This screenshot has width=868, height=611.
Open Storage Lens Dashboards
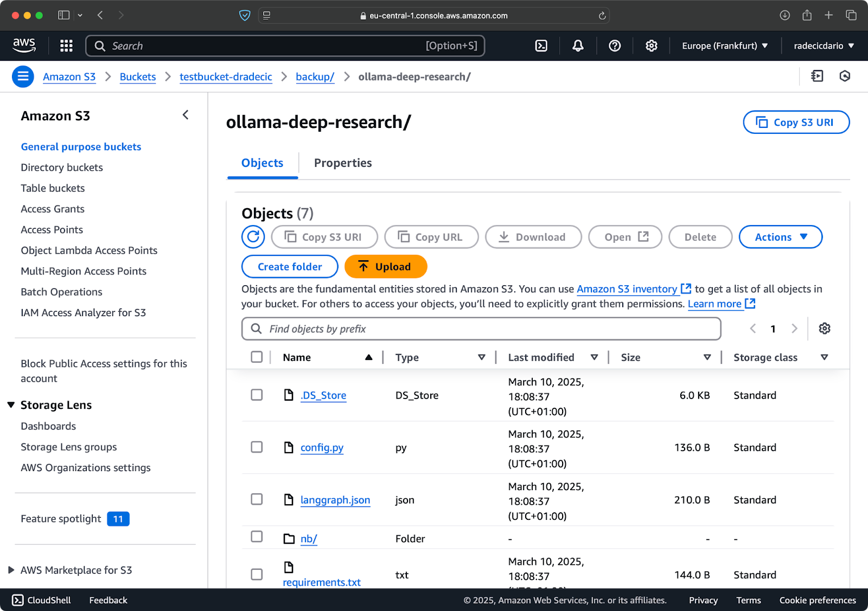coord(48,426)
